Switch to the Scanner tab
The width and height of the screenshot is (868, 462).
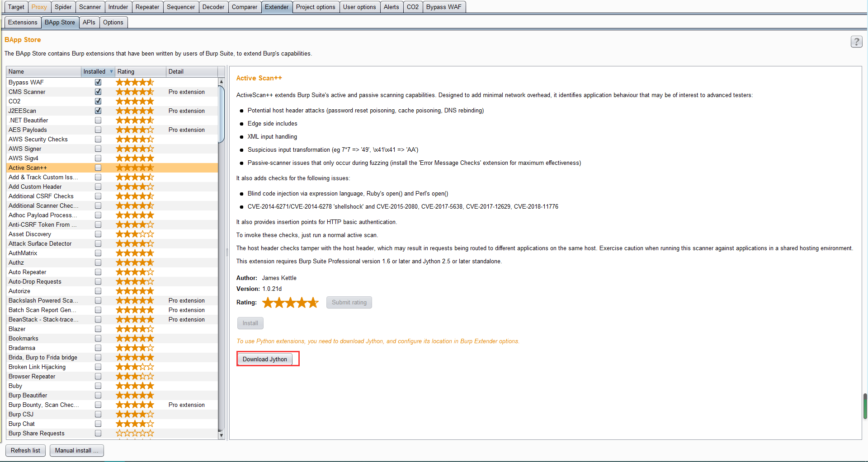pos(90,7)
